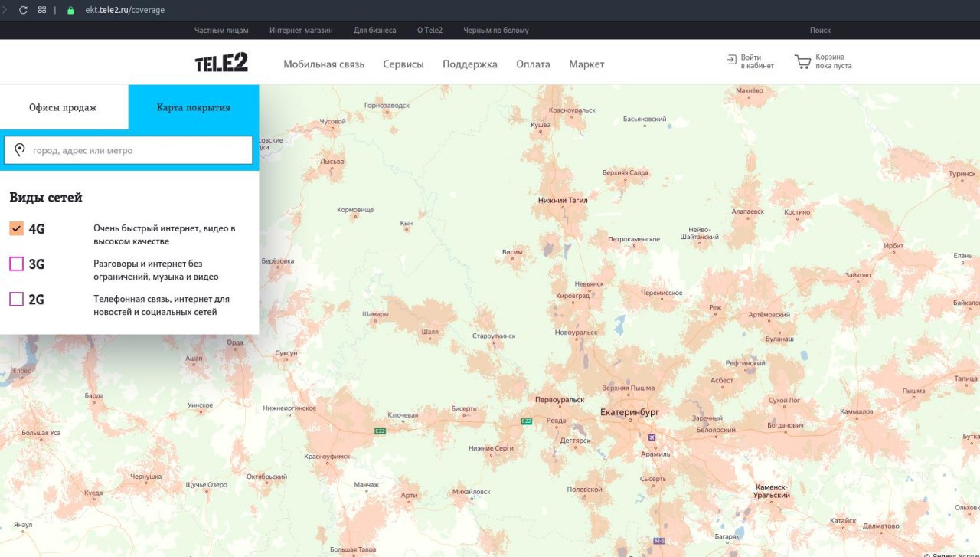Image resolution: width=980 pixels, height=557 pixels.
Task: Open the shopping cart icon
Action: [x=802, y=62]
